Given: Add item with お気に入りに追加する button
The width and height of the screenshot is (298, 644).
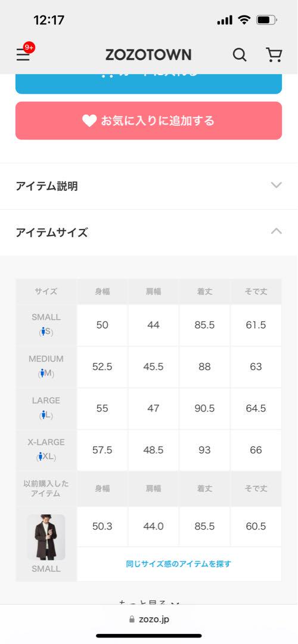Looking at the screenshot, I should pyautogui.click(x=148, y=120).
